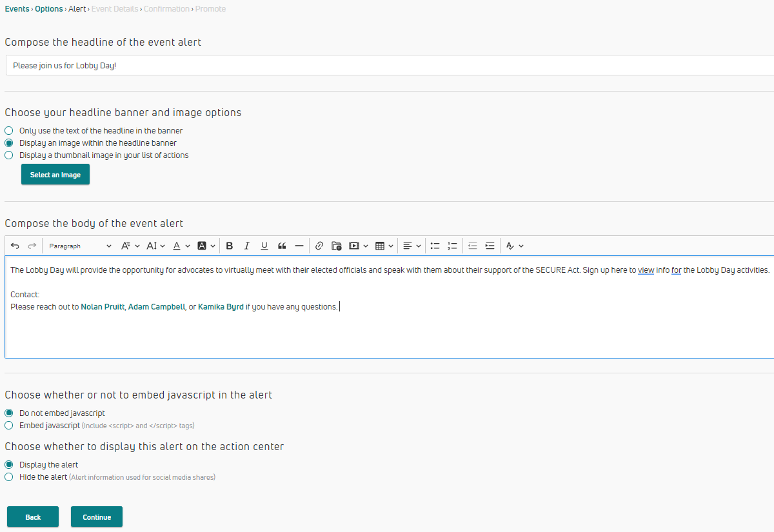Expand the insert table dropdown arrow
The height and width of the screenshot is (532, 774).
tap(391, 246)
